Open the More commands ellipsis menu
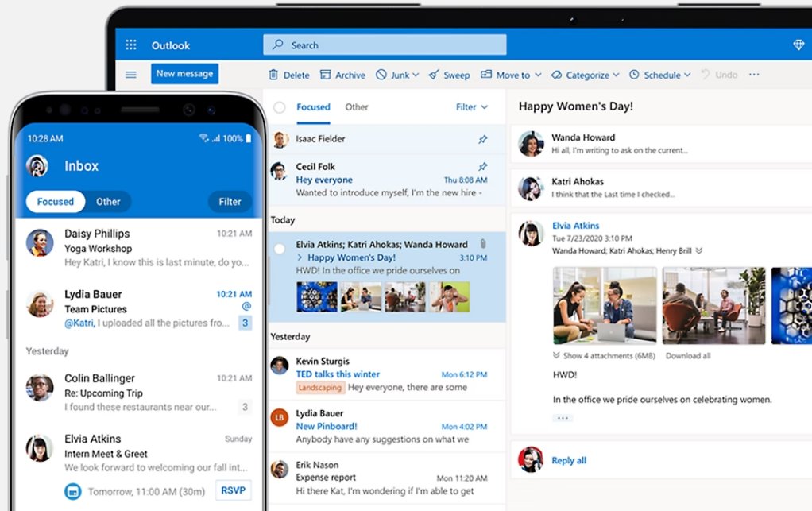The image size is (812, 511). click(753, 74)
